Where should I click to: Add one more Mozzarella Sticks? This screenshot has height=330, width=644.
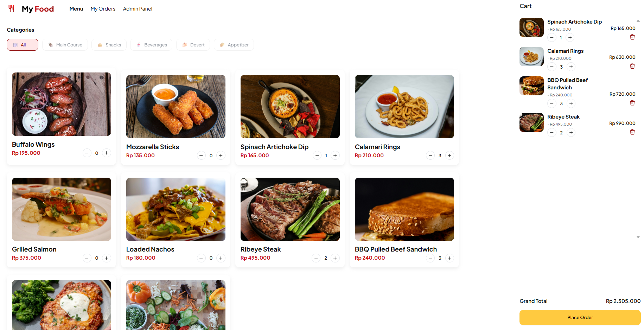(x=221, y=156)
